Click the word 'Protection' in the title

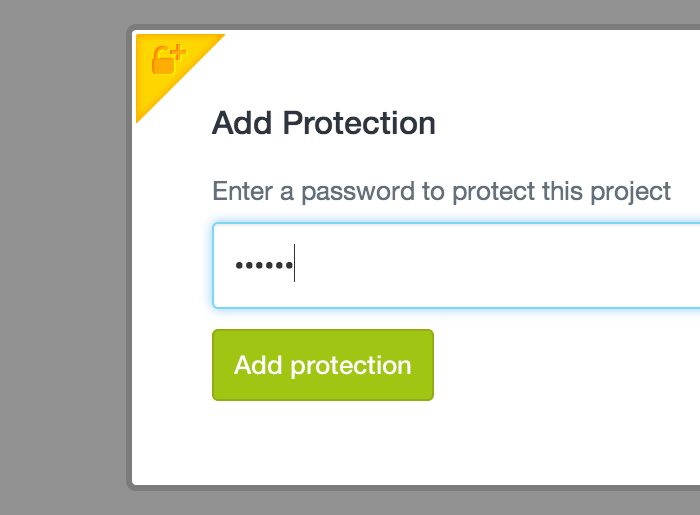click(x=359, y=123)
